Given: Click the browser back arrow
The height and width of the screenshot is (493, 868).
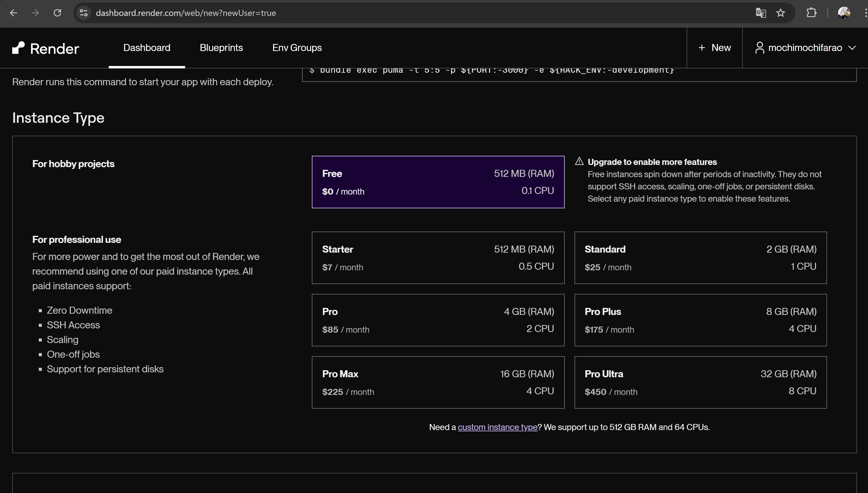Looking at the screenshot, I should [x=13, y=13].
